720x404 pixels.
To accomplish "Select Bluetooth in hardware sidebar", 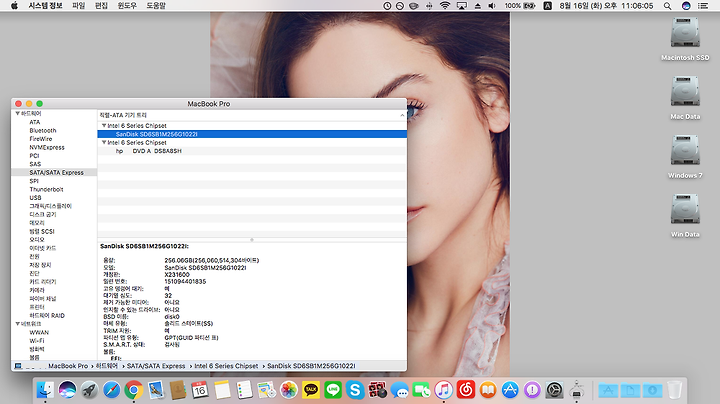I will [x=43, y=130].
